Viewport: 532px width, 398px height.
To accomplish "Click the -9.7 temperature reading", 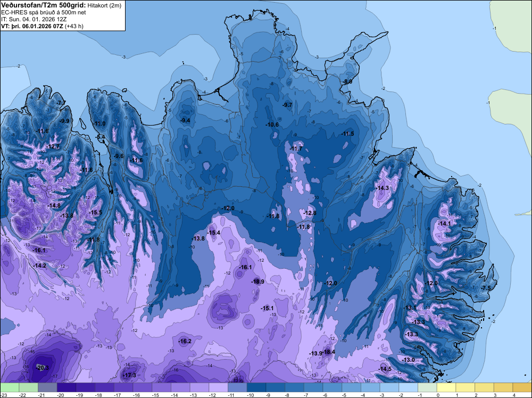I will coord(287,105).
